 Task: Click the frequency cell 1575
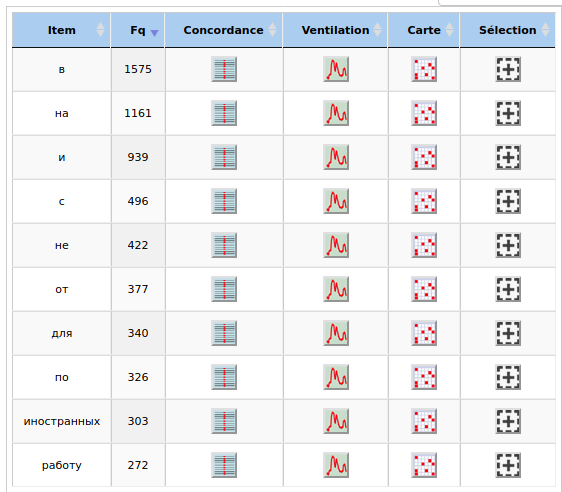[138, 69]
